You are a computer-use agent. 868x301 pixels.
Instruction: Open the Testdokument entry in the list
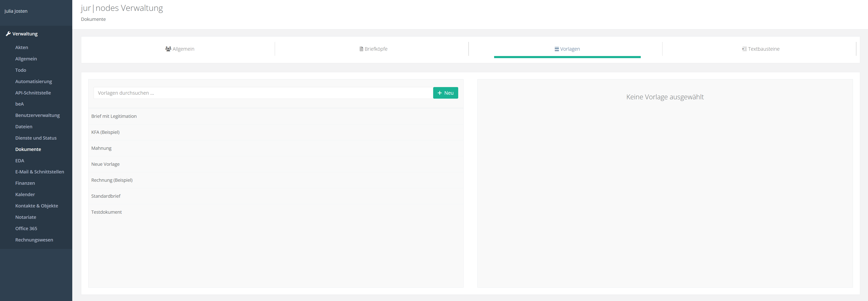(x=107, y=212)
